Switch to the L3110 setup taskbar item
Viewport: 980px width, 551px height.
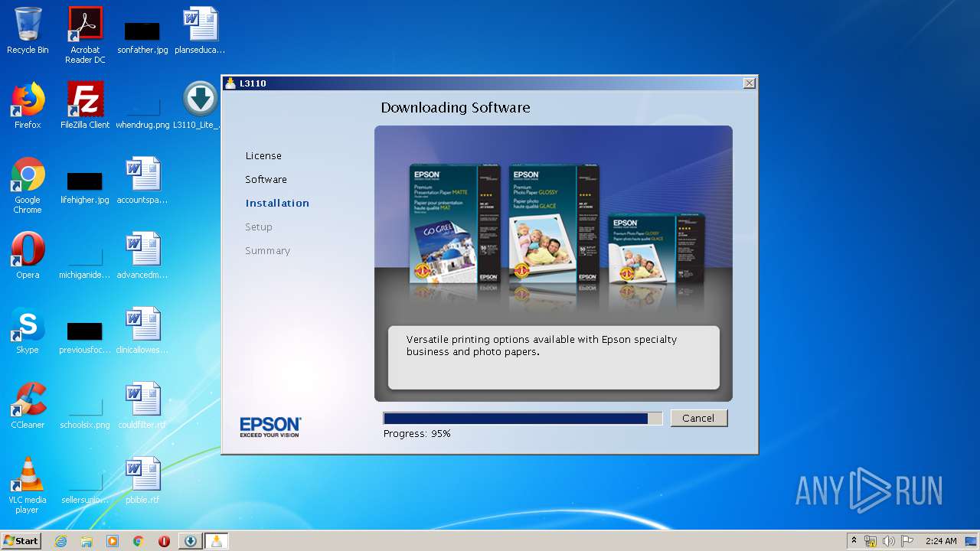pyautogui.click(x=216, y=541)
